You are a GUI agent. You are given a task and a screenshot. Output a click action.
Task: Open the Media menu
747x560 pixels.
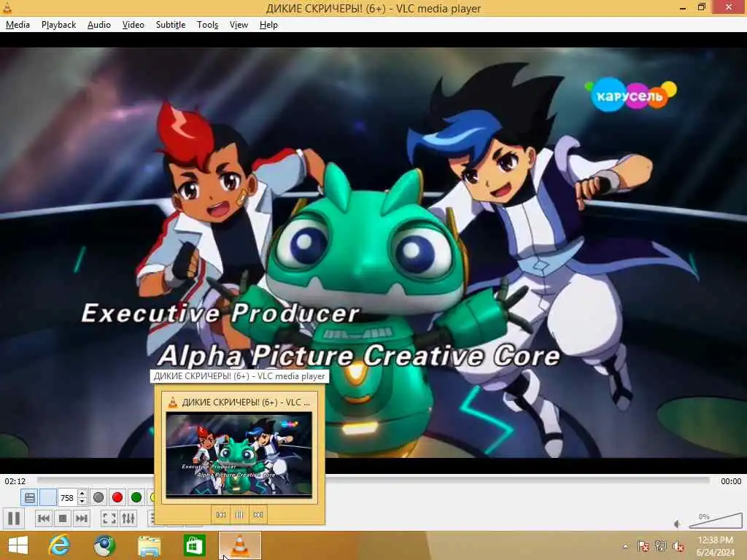tap(18, 25)
